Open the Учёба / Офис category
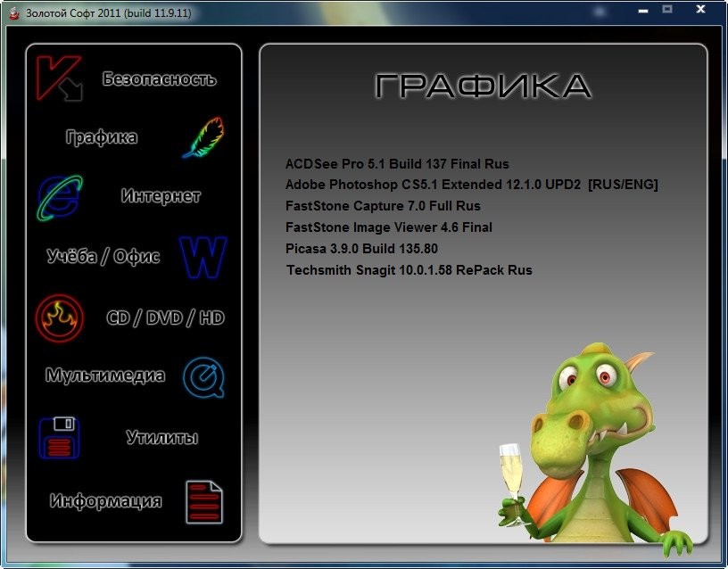The height and width of the screenshot is (569, 728). tap(103, 256)
